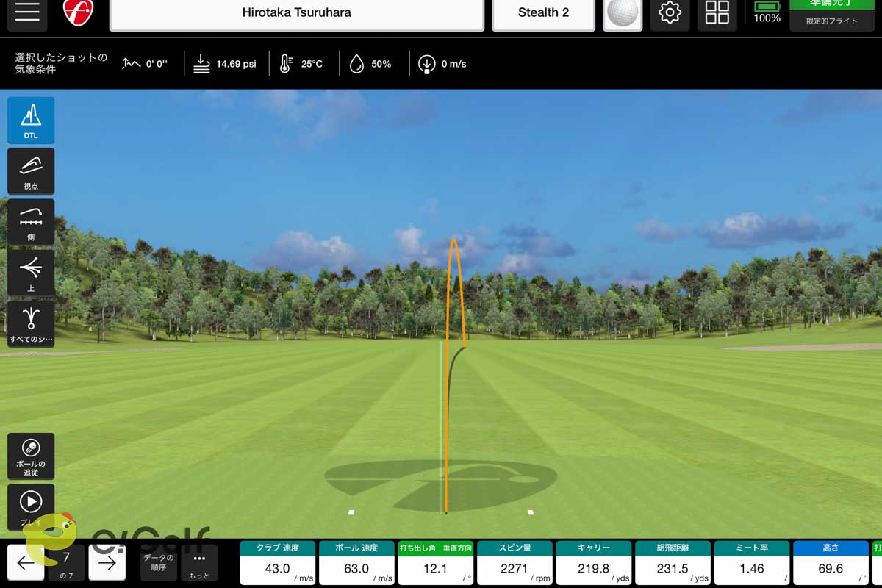Viewport: 882px width, 588px height.
Task: Click the クラブ速度 club speed data tile
Action: (278, 563)
